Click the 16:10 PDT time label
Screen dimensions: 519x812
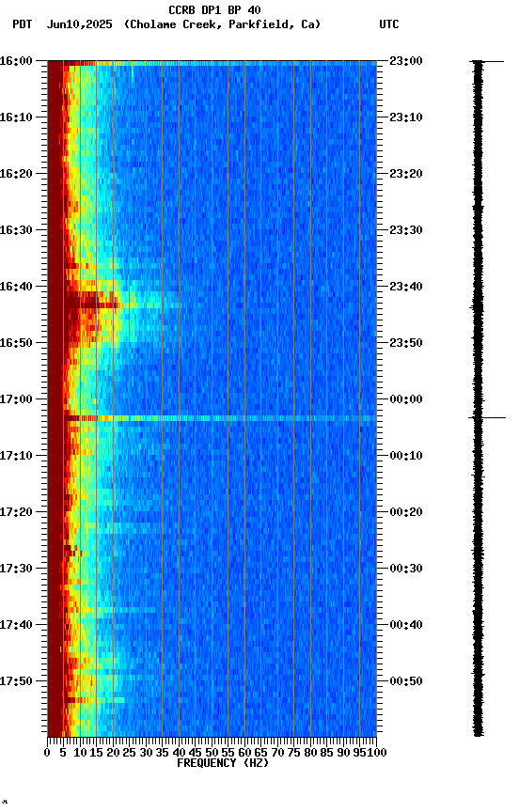[16, 117]
